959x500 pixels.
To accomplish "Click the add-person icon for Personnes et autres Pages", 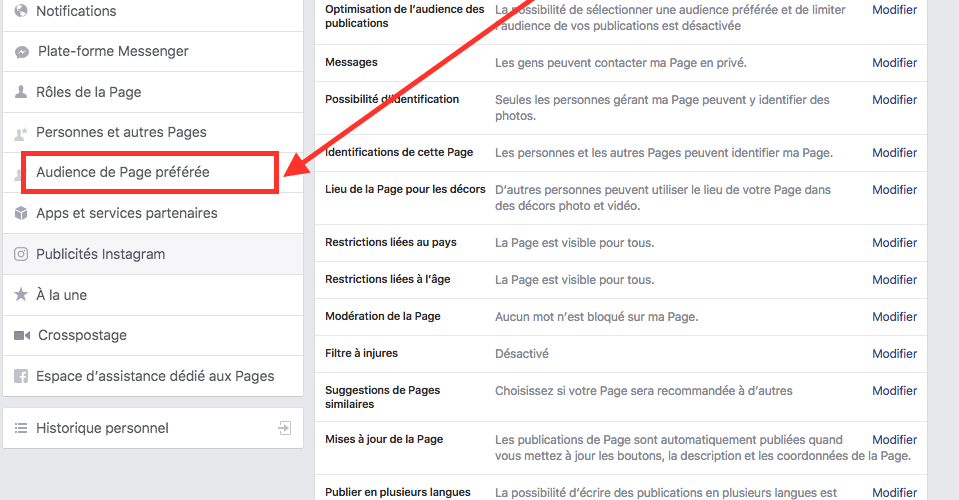I will pyautogui.click(x=21, y=133).
